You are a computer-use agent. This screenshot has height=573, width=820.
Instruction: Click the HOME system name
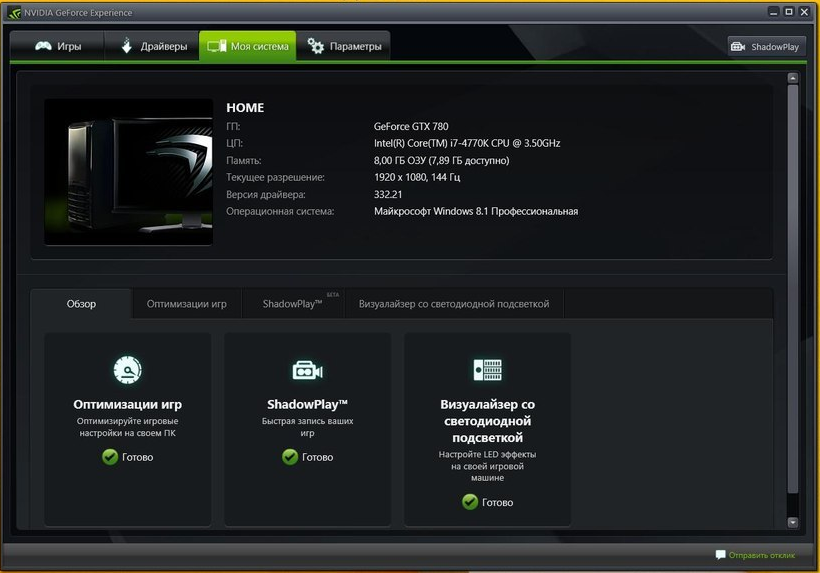pyautogui.click(x=245, y=108)
